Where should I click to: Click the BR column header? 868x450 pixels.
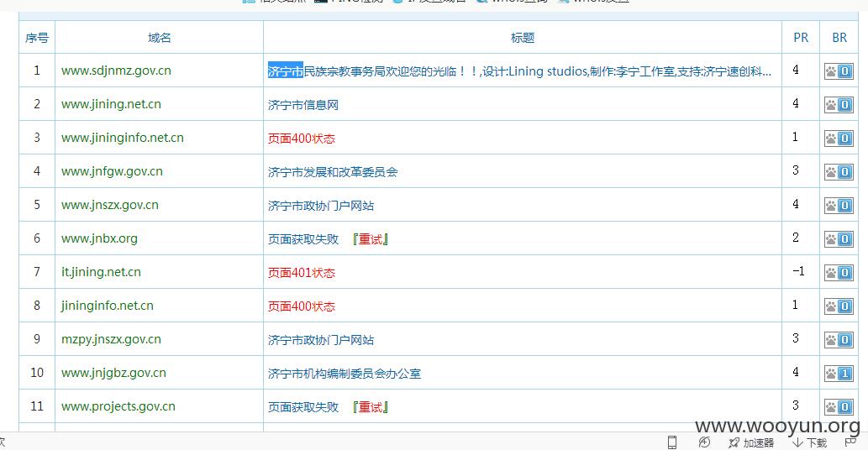point(839,38)
